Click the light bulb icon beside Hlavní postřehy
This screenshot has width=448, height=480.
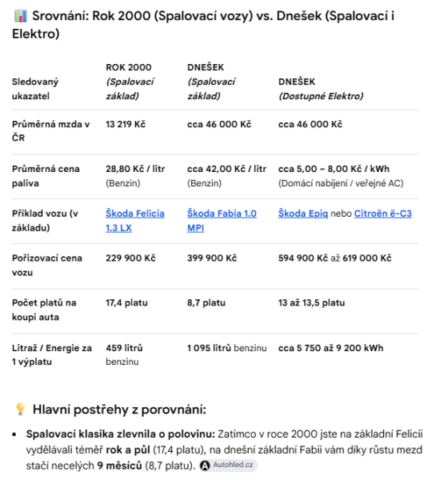[20, 409]
